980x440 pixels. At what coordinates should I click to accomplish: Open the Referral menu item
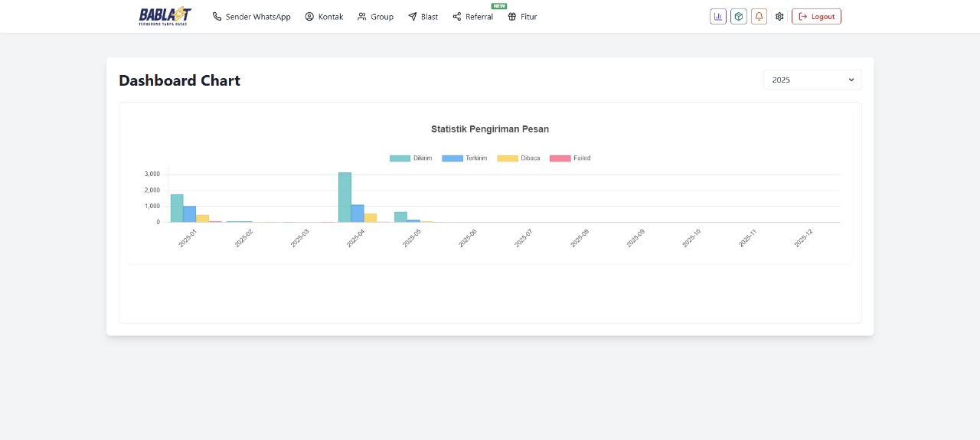pyautogui.click(x=472, y=17)
